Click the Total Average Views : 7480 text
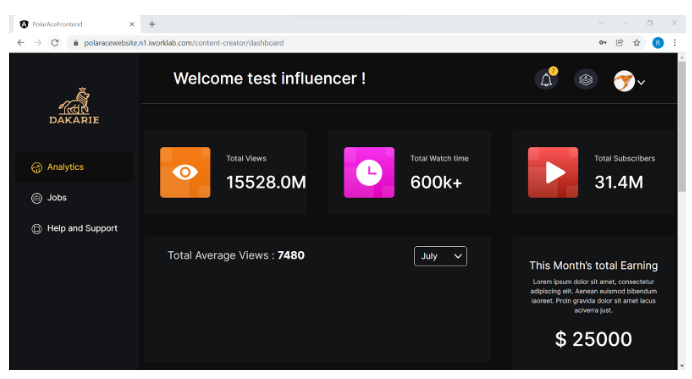This screenshot has width=692, height=379. (x=236, y=255)
